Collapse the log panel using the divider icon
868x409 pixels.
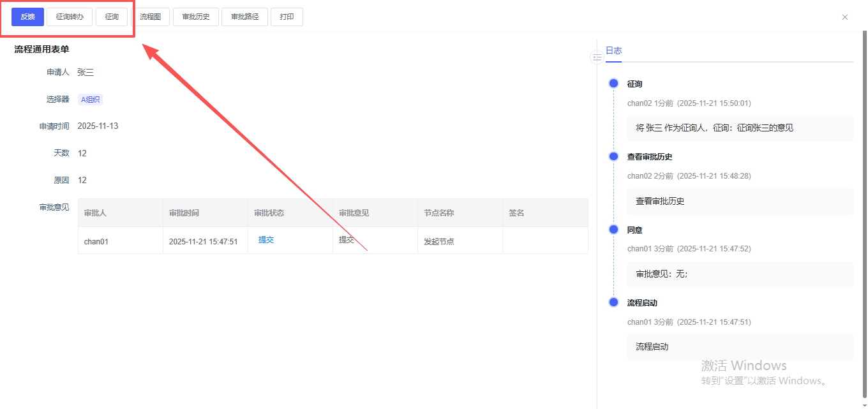[597, 57]
